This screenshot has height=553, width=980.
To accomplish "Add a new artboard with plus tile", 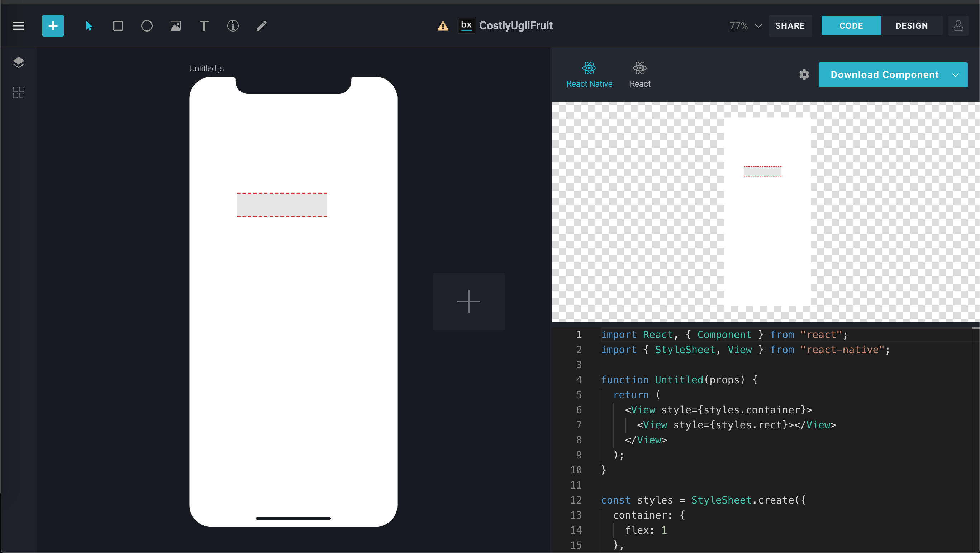I will coord(469,302).
